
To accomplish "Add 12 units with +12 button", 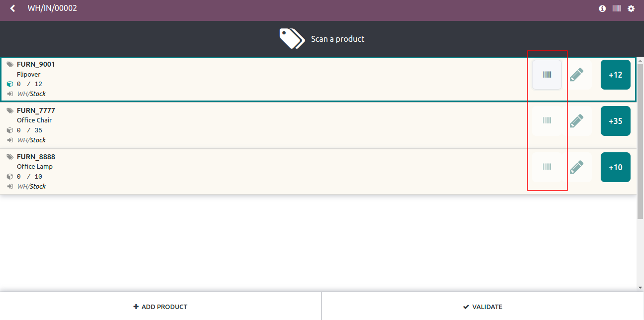I will (x=616, y=75).
